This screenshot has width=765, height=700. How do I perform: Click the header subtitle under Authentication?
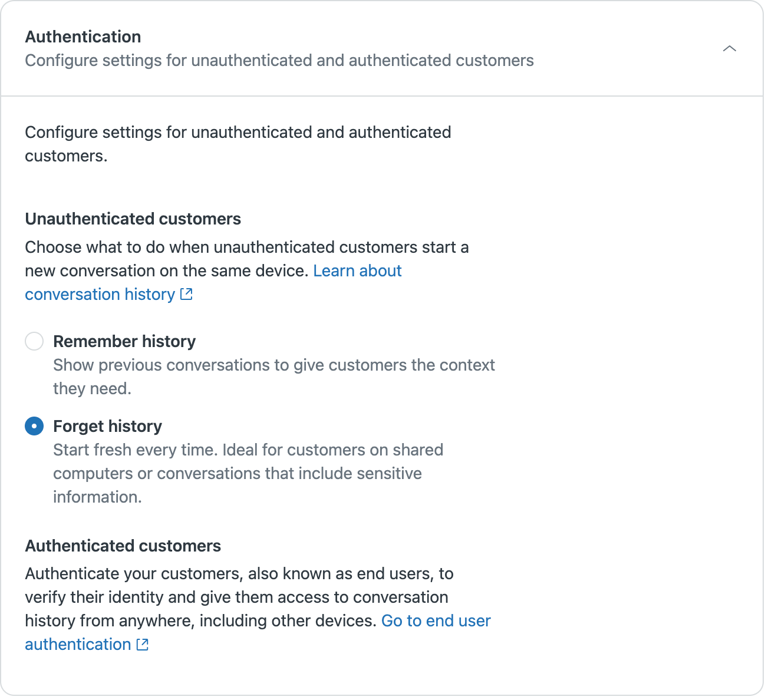pos(279,61)
